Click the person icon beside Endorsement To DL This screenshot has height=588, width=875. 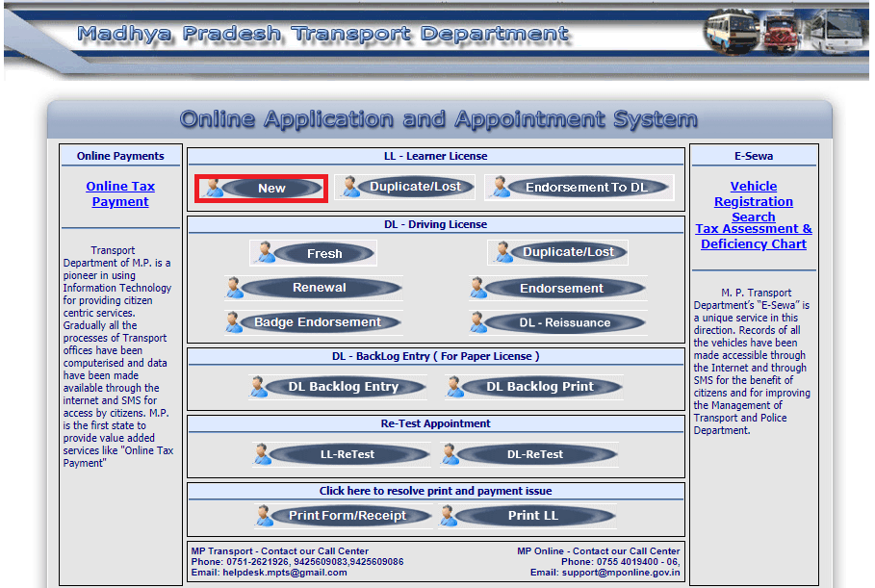(x=501, y=187)
